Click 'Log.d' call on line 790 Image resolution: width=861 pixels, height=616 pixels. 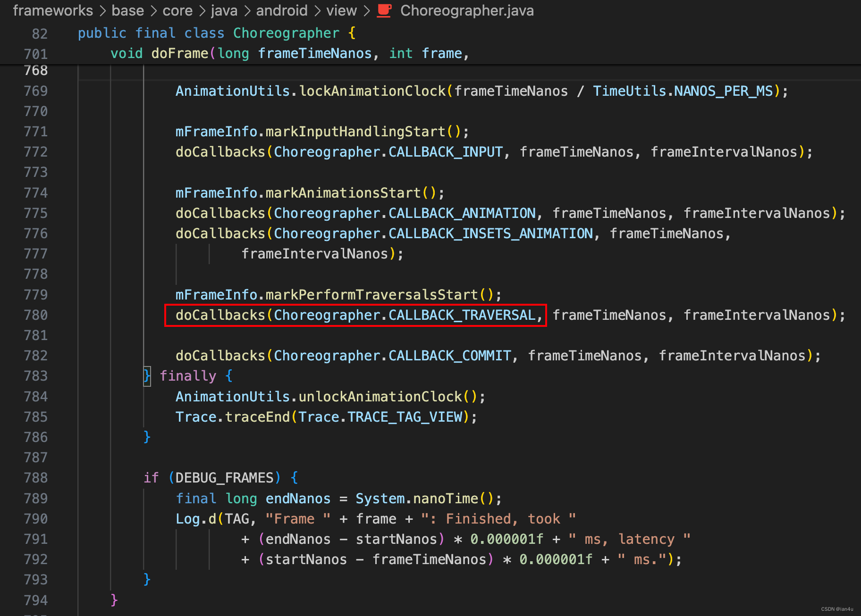tap(196, 519)
